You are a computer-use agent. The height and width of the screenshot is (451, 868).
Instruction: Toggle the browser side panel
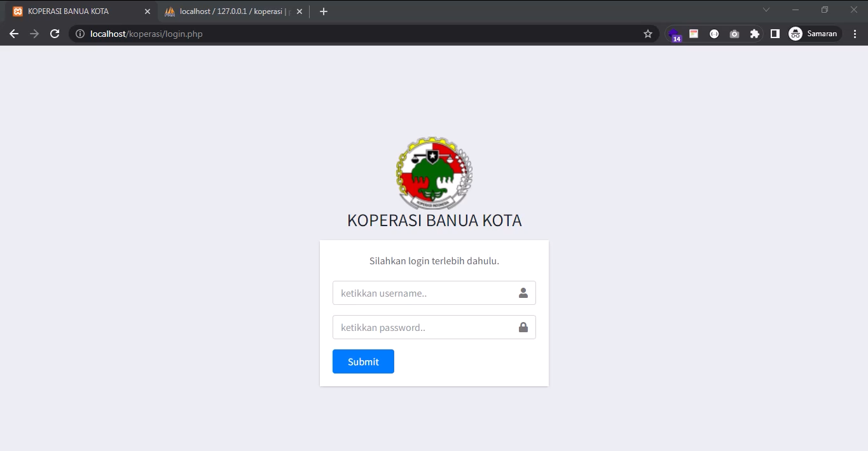775,34
